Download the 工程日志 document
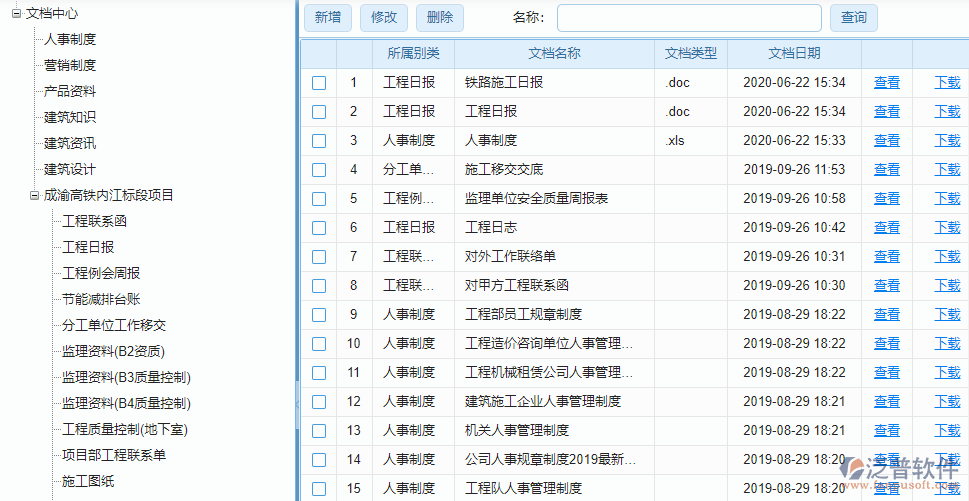Viewport: 969px width, 501px height. (x=947, y=227)
